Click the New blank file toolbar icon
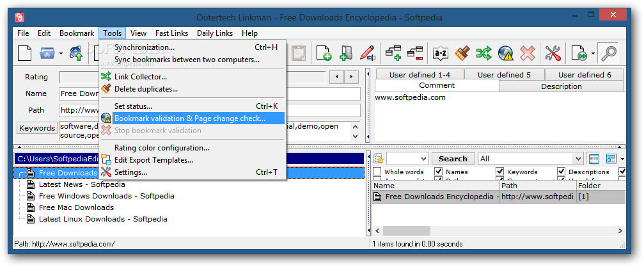644x267 pixels. pyautogui.click(x=25, y=53)
